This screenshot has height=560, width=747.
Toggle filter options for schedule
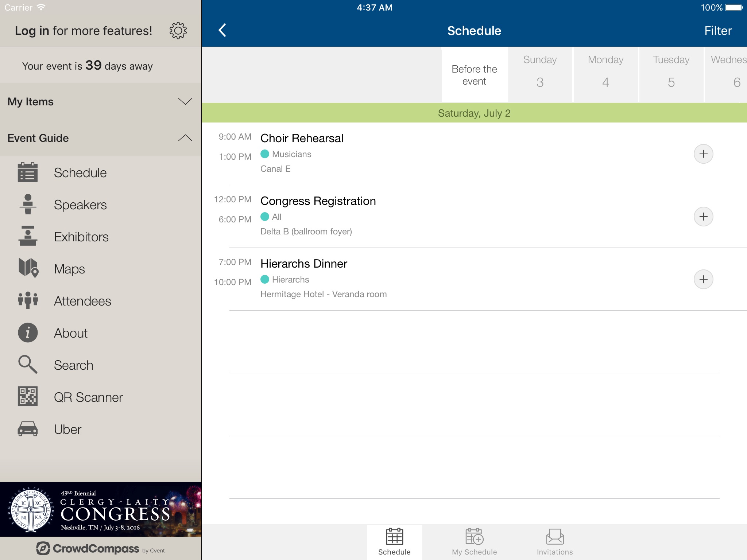(718, 31)
